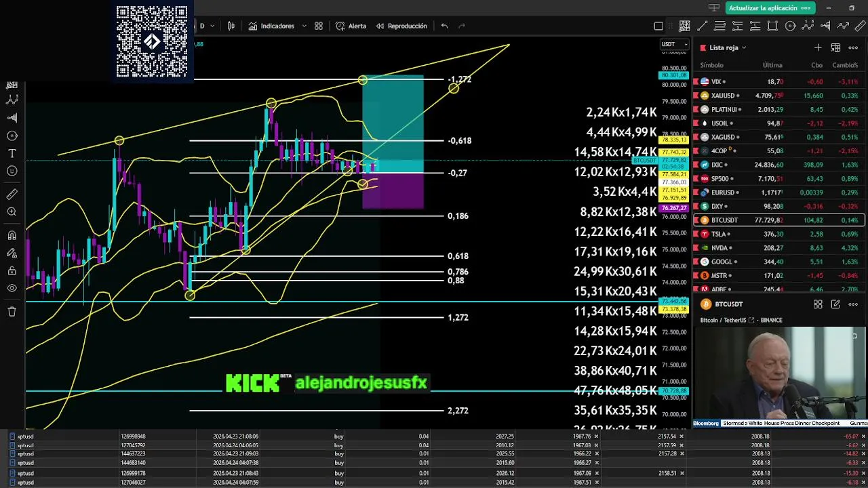Start bar replay with Reproducción button
The width and height of the screenshot is (868, 488).
click(401, 26)
